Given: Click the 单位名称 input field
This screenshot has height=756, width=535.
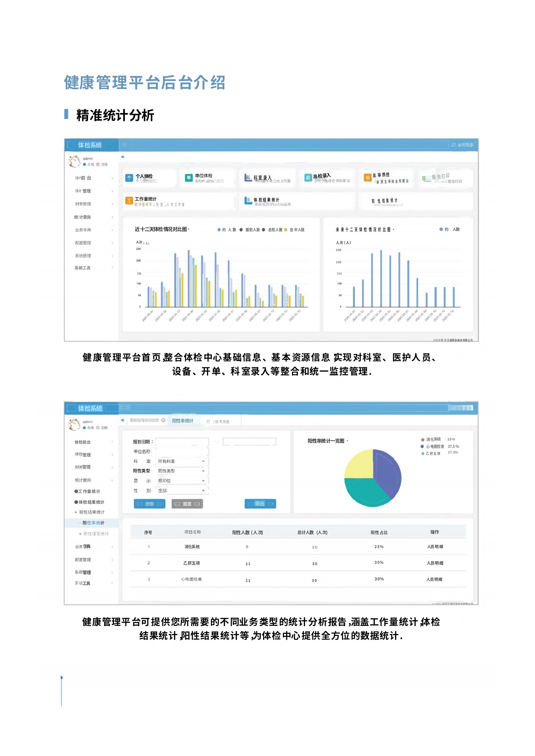Looking at the screenshot, I should [x=182, y=452].
